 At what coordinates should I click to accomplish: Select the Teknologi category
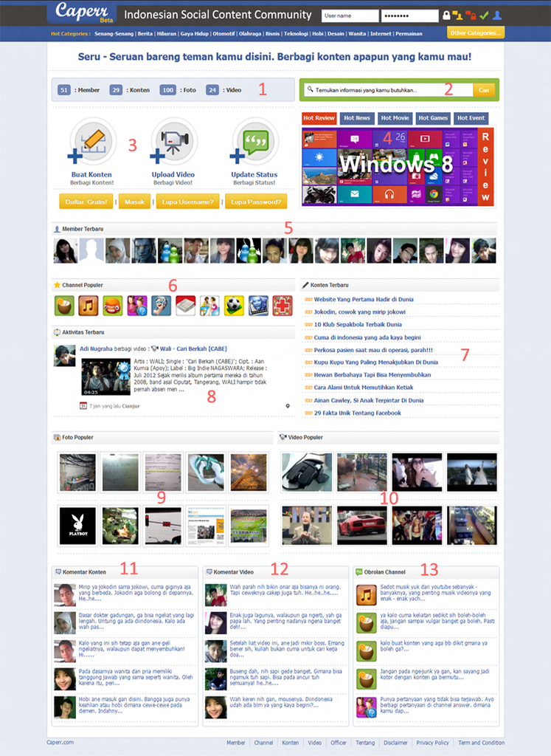296,34
